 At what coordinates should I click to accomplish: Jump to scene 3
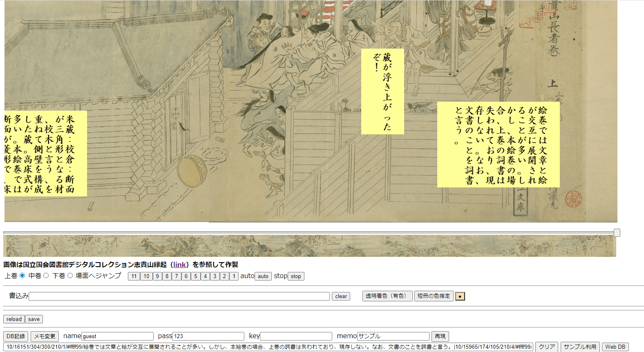click(x=215, y=276)
